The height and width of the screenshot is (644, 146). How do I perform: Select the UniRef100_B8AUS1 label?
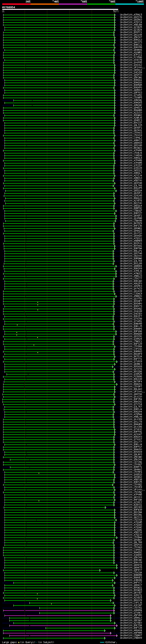(131, 384)
